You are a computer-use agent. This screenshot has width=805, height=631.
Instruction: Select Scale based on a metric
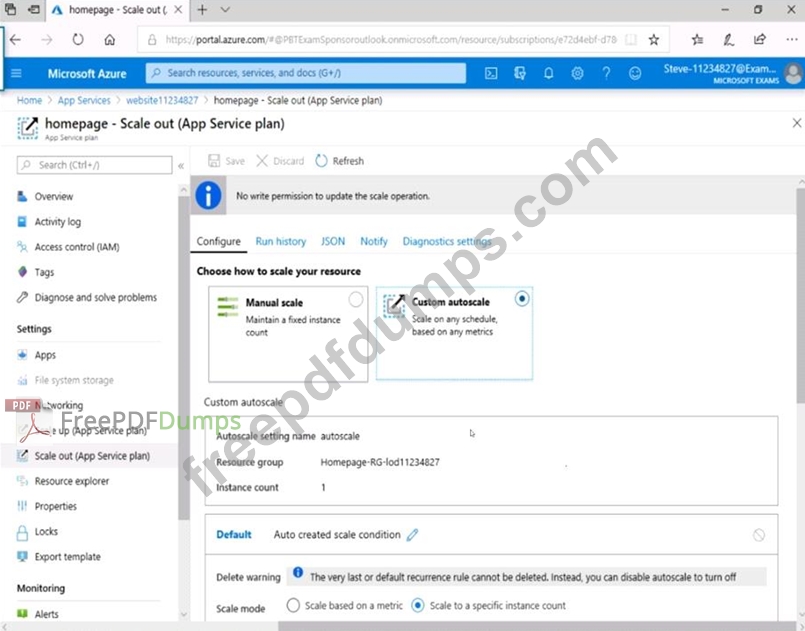(x=293, y=606)
